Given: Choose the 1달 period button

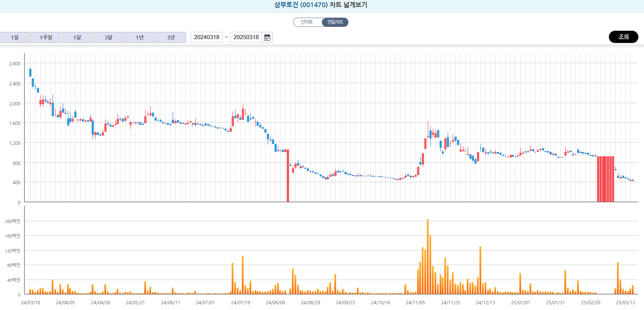Looking at the screenshot, I should (77, 37).
